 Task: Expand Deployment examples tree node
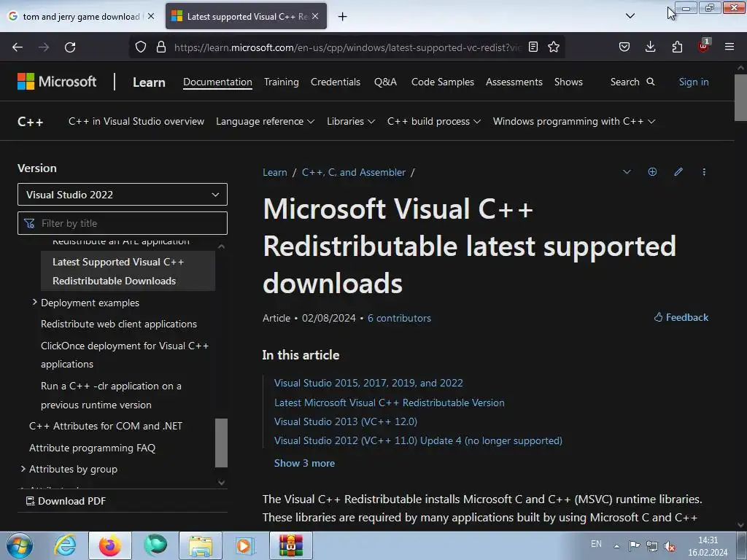point(34,303)
